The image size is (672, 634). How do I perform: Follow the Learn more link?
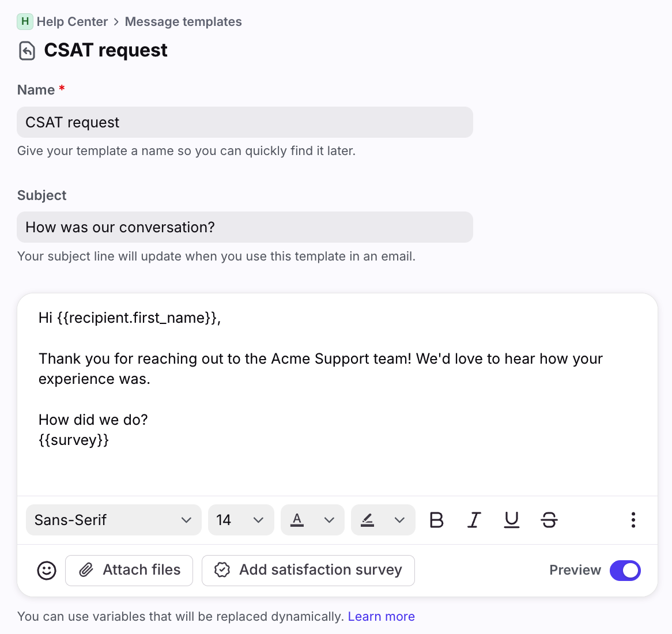click(x=381, y=617)
